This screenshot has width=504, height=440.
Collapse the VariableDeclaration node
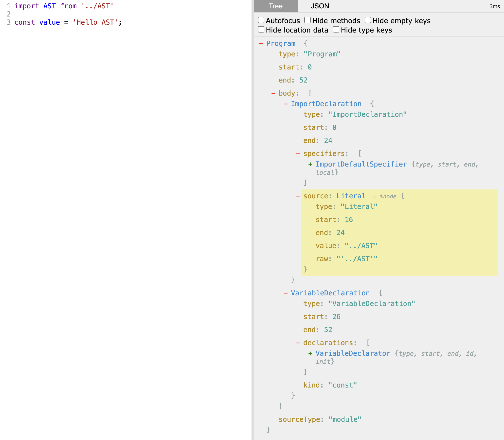pos(286,293)
